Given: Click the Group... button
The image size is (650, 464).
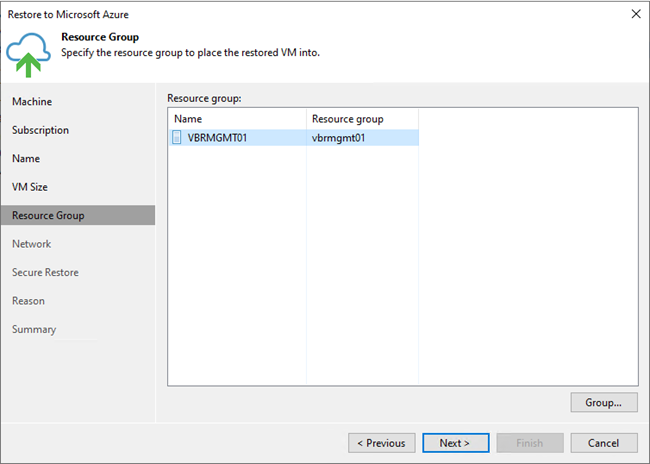Looking at the screenshot, I should 604,402.
